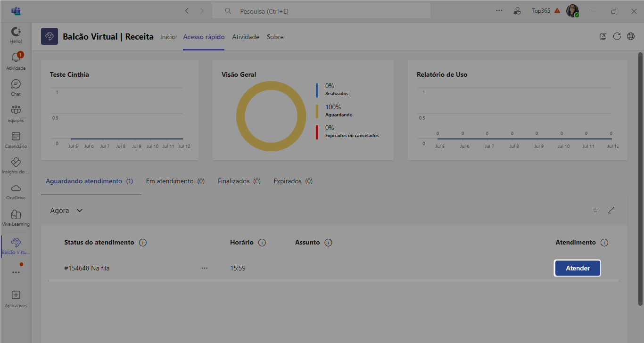644x343 pixels.
Task: Open the Sobre tab
Action: point(275,37)
